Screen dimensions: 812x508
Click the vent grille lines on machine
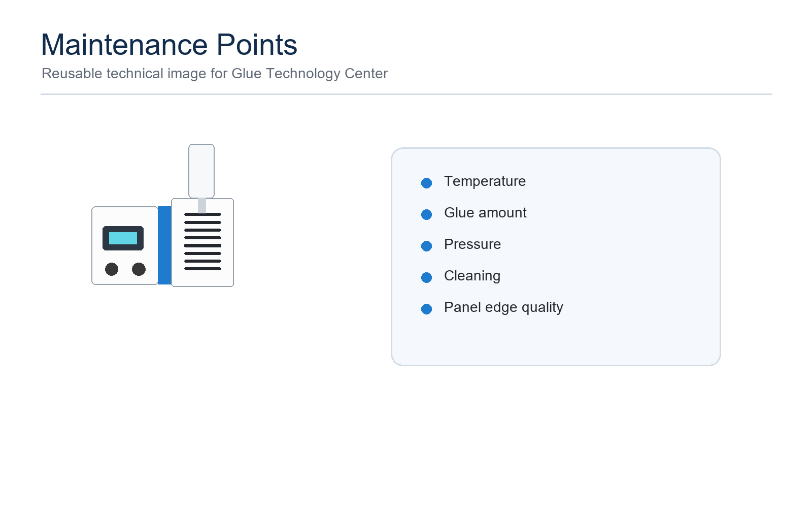click(202, 242)
